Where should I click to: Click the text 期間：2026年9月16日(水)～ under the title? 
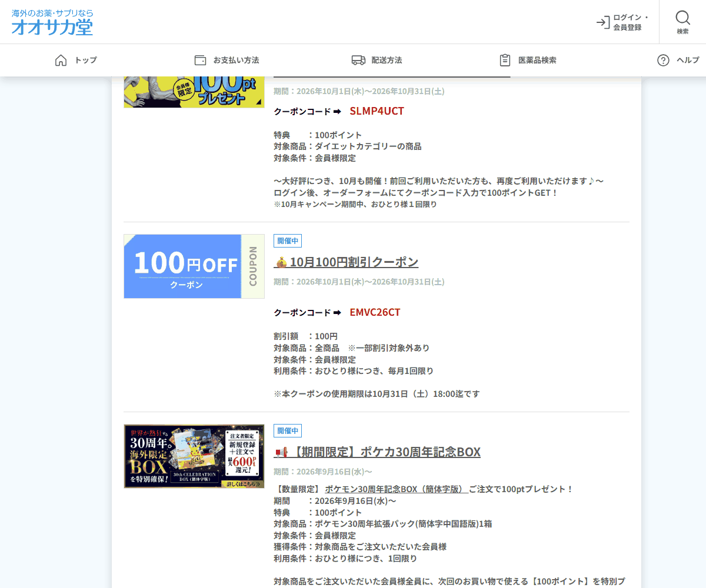coord(323,472)
